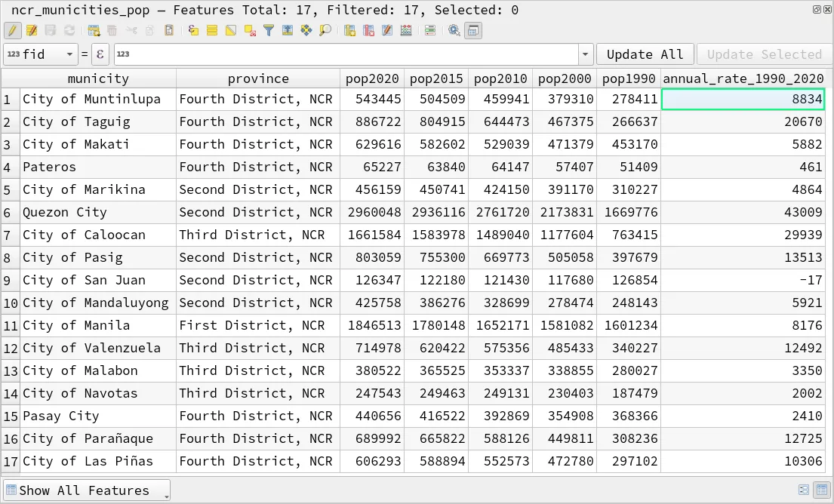
Task: Sort the table by the pop2020 column
Action: pos(372,78)
